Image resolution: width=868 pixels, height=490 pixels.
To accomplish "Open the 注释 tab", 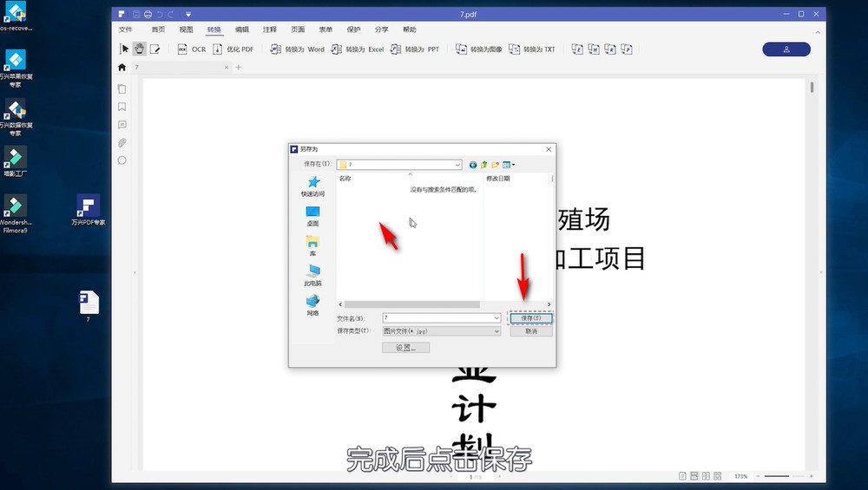I will pyautogui.click(x=270, y=29).
